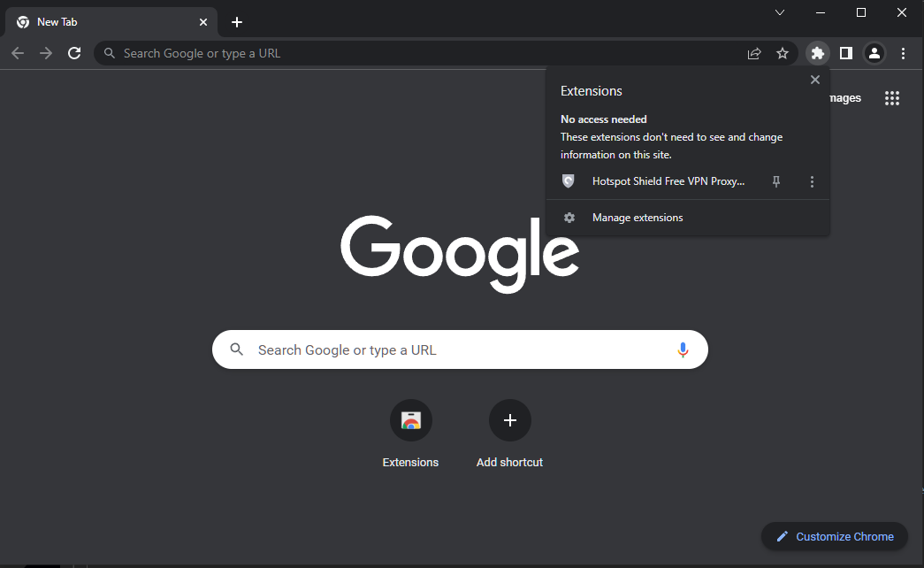This screenshot has width=924, height=568.
Task: Share this page using the share icon
Action: point(754,54)
